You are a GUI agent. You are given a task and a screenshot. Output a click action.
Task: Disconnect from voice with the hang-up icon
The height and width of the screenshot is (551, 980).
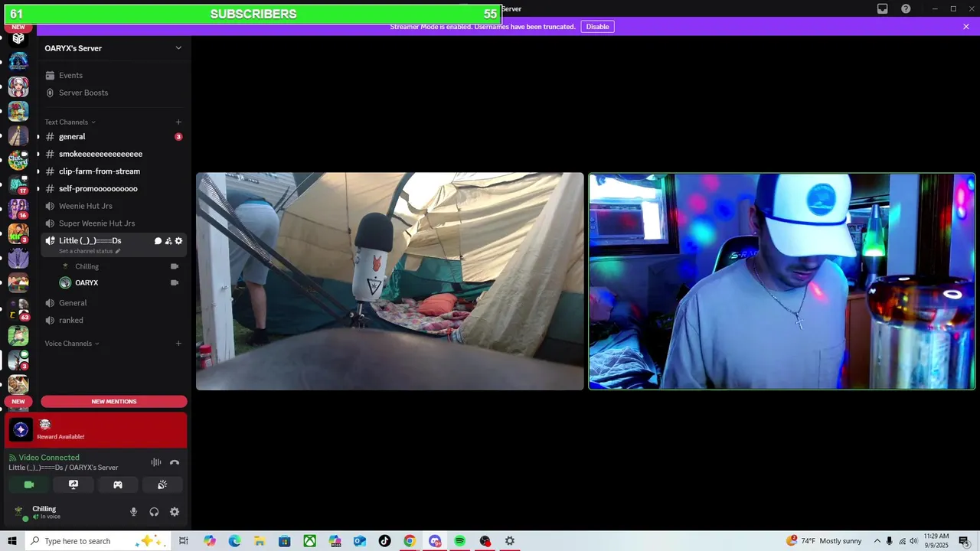pyautogui.click(x=175, y=462)
